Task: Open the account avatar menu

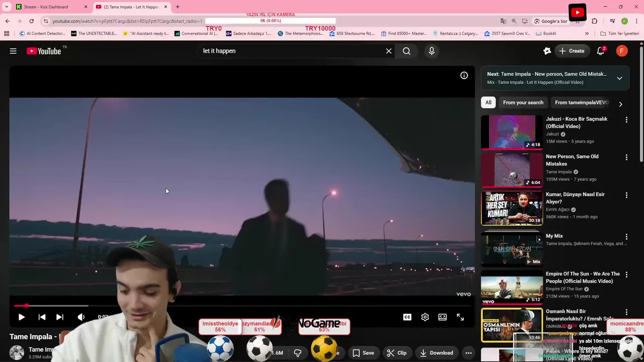Action: pyautogui.click(x=622, y=51)
